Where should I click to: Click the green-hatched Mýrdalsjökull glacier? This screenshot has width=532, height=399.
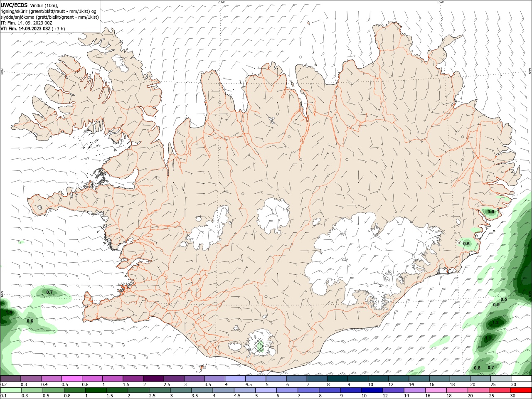coord(261,344)
